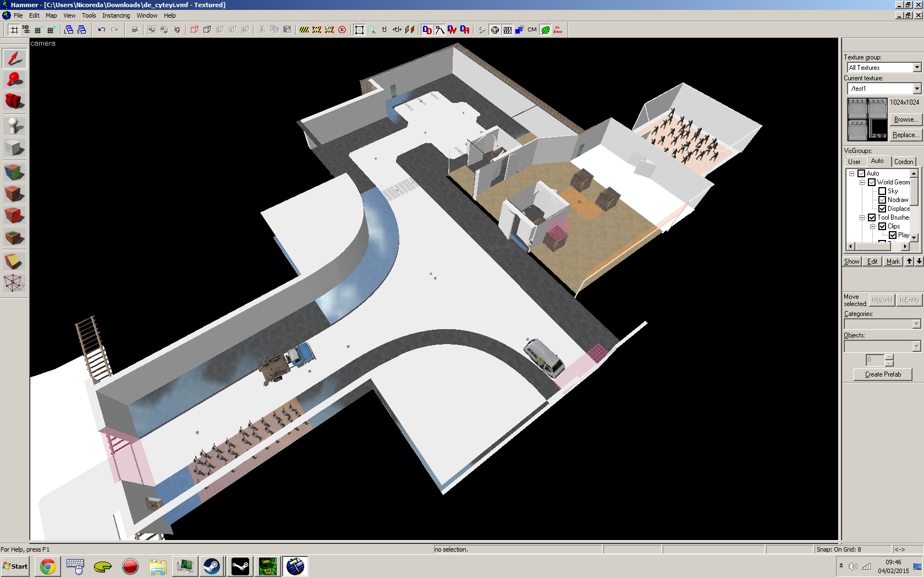Select the Selection tool in left toolbar
Image resolution: width=924 pixels, height=578 pixels.
tap(14, 58)
